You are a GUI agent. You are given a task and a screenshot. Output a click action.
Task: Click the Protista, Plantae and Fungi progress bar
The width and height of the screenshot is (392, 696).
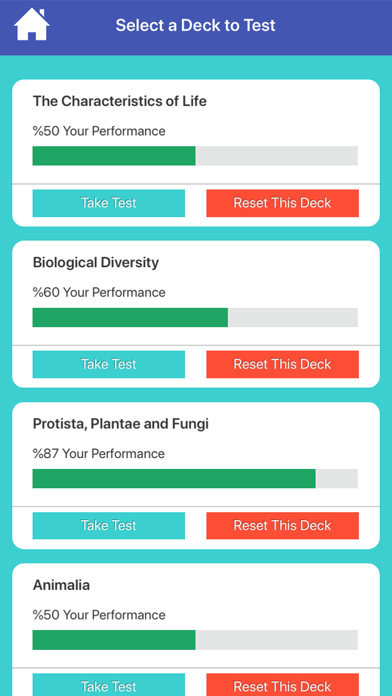tap(195, 478)
